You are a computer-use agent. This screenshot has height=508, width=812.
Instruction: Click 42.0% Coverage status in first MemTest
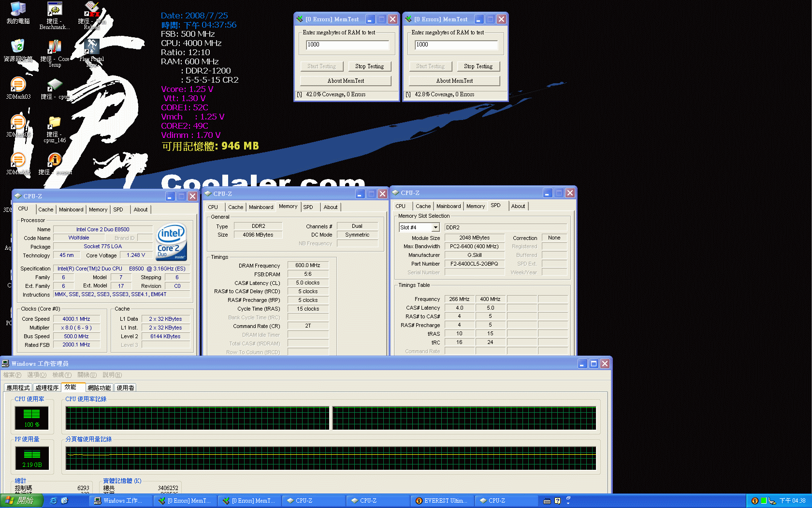pyautogui.click(x=336, y=94)
